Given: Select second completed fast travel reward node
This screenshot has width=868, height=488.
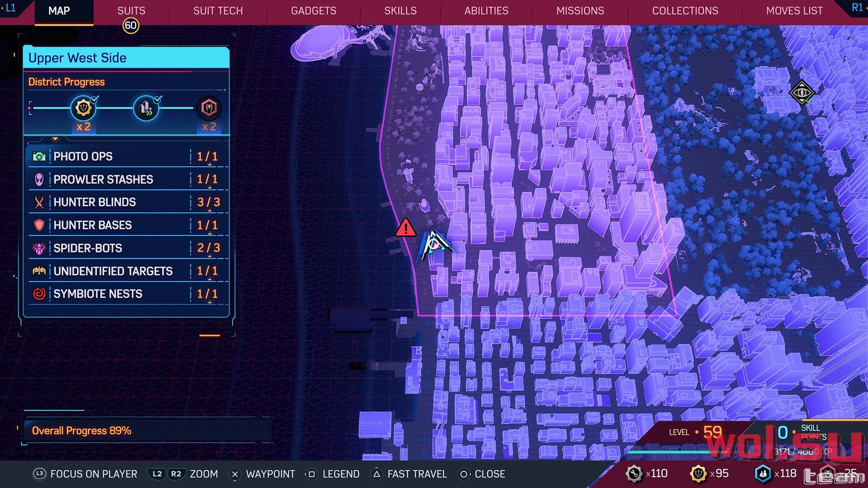Looking at the screenshot, I should [146, 108].
